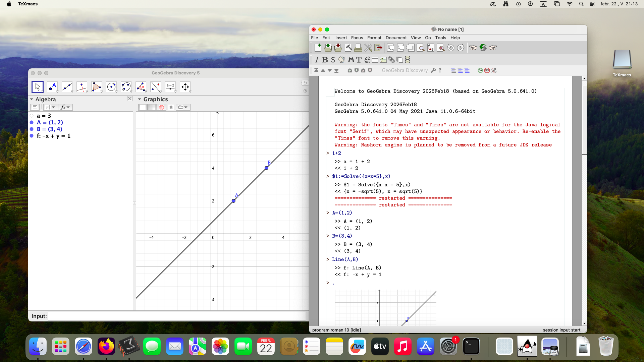Click the red STOP icon in TeXmacs
This screenshot has height=362, width=644.
pyautogui.click(x=487, y=70)
